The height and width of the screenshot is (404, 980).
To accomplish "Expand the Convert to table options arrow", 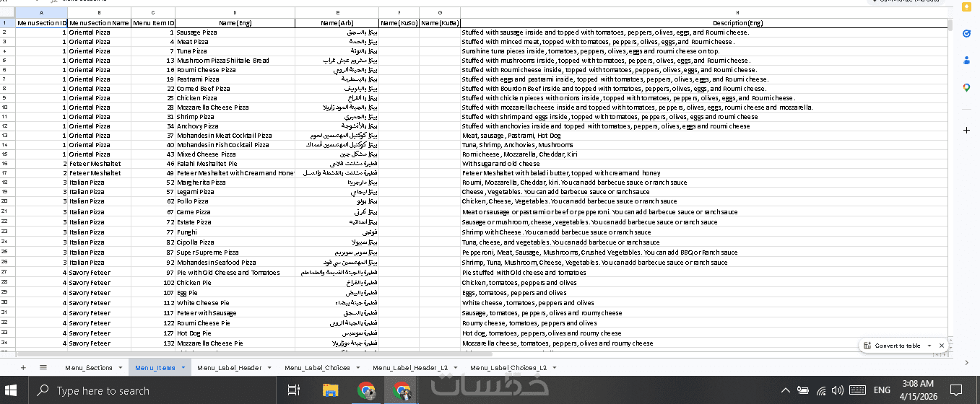I will tap(928, 346).
